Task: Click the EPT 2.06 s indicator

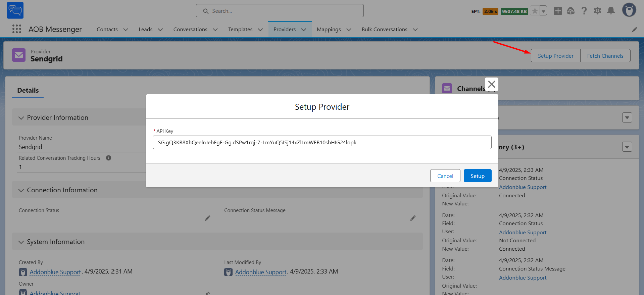Action: point(490,11)
